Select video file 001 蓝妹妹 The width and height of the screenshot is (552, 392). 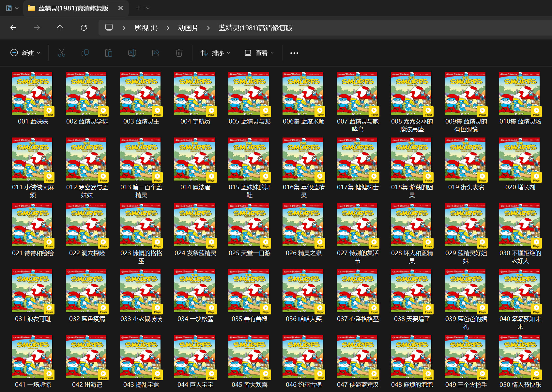click(x=33, y=94)
